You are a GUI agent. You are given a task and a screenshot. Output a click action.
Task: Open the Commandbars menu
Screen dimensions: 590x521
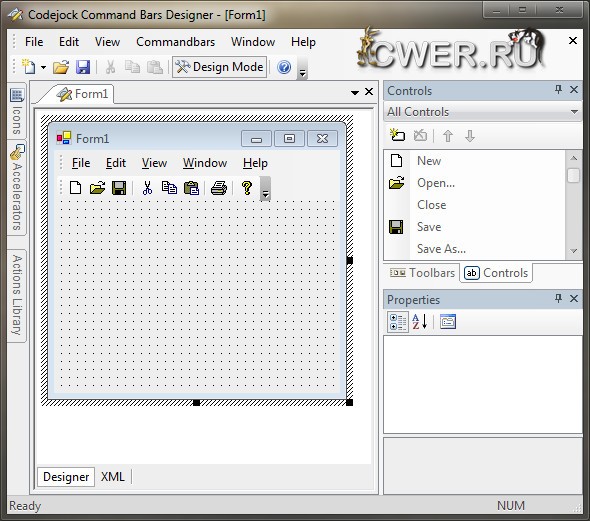[x=175, y=42]
